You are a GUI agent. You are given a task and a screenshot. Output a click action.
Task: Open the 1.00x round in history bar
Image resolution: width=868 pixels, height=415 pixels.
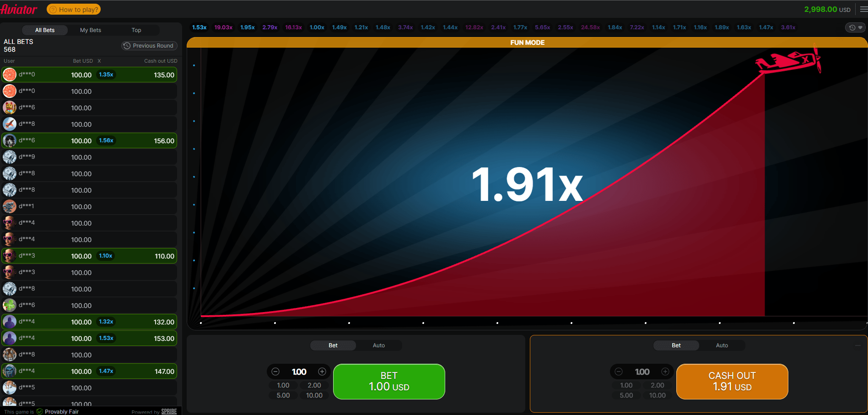point(317,27)
